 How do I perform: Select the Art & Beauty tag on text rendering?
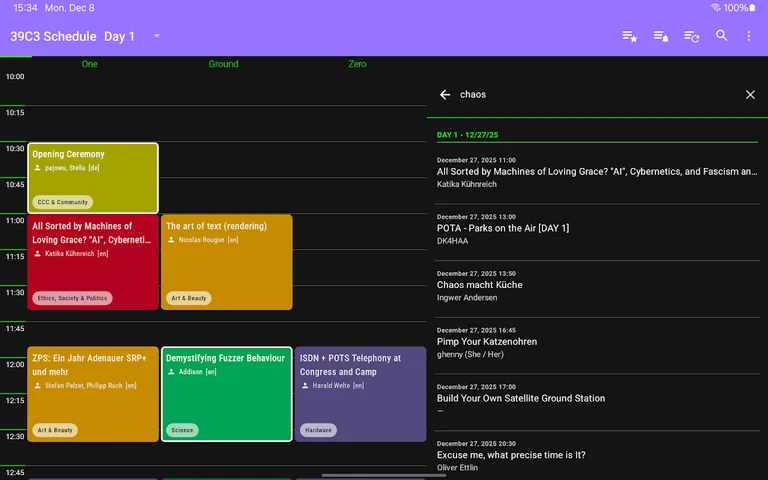[189, 298]
